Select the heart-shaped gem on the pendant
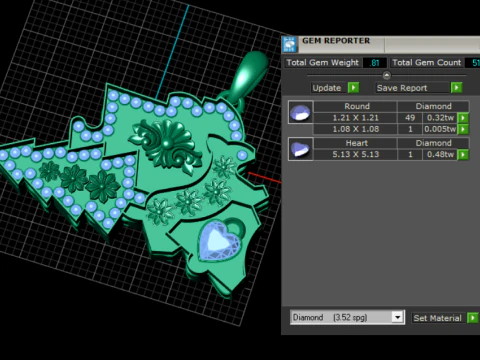 (x=219, y=241)
